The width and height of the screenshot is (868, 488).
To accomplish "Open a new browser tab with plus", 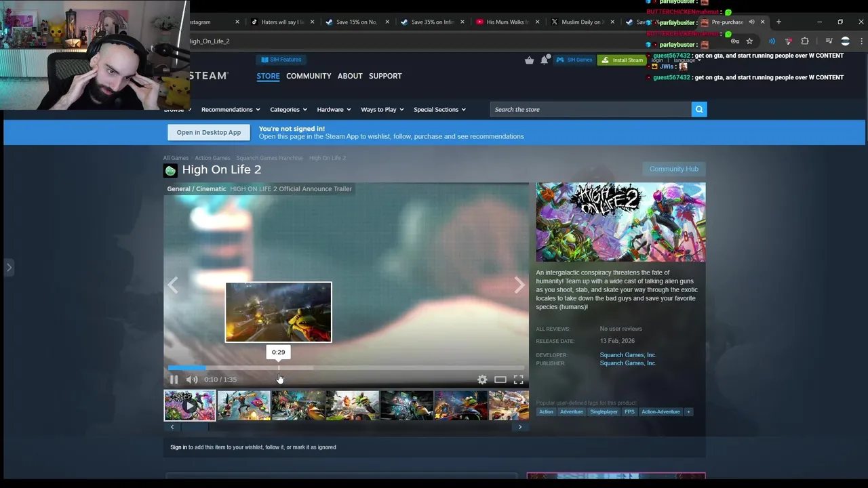I will (x=778, y=22).
